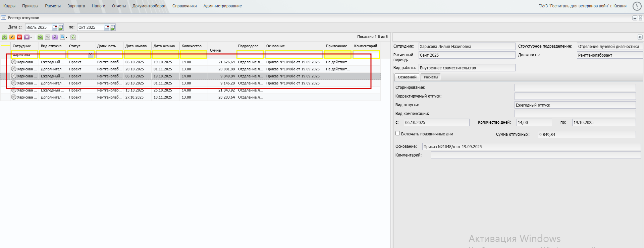Click the Должность filter field
This screenshot has width=644, height=248.
pyautogui.click(x=109, y=54)
